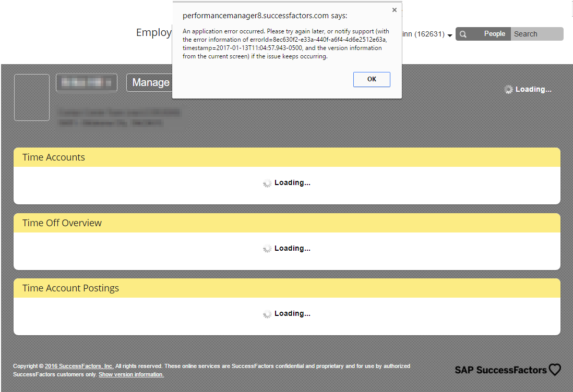This screenshot has width=573, height=392.
Task: Click OK in the application error dialog
Action: pos(372,79)
